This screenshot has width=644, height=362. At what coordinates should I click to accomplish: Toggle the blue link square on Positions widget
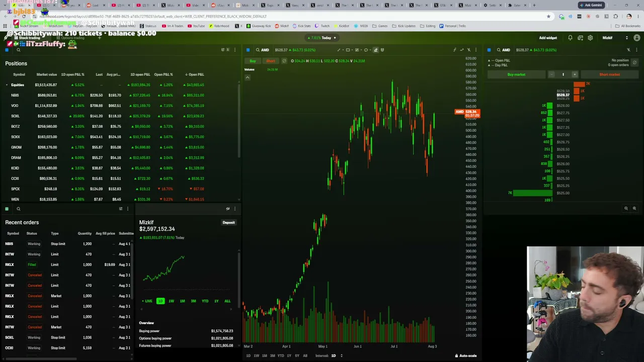(x=7, y=50)
